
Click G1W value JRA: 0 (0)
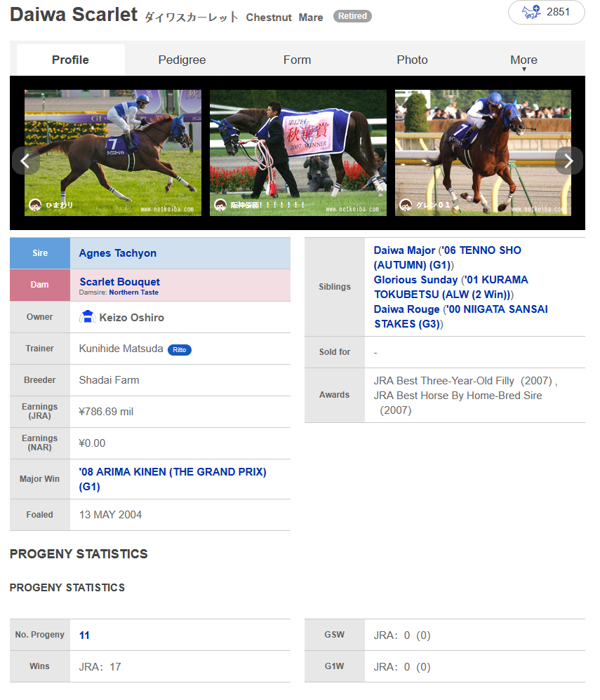[x=402, y=667]
